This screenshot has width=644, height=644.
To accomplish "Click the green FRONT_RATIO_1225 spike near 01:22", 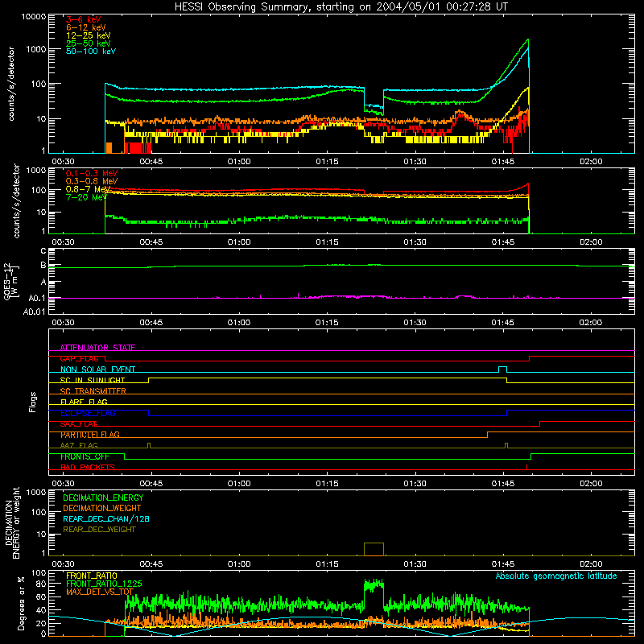I will pos(374,587).
